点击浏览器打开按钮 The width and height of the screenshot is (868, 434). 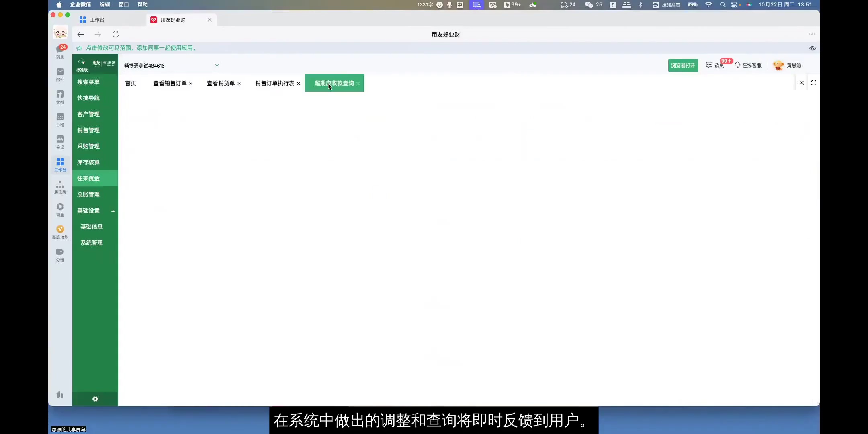683,65
